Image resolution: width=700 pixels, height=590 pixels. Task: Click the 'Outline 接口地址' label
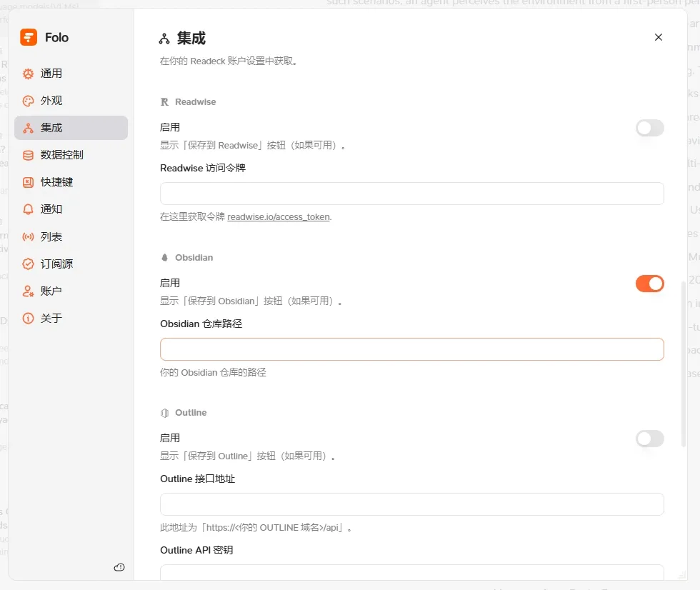click(x=198, y=479)
